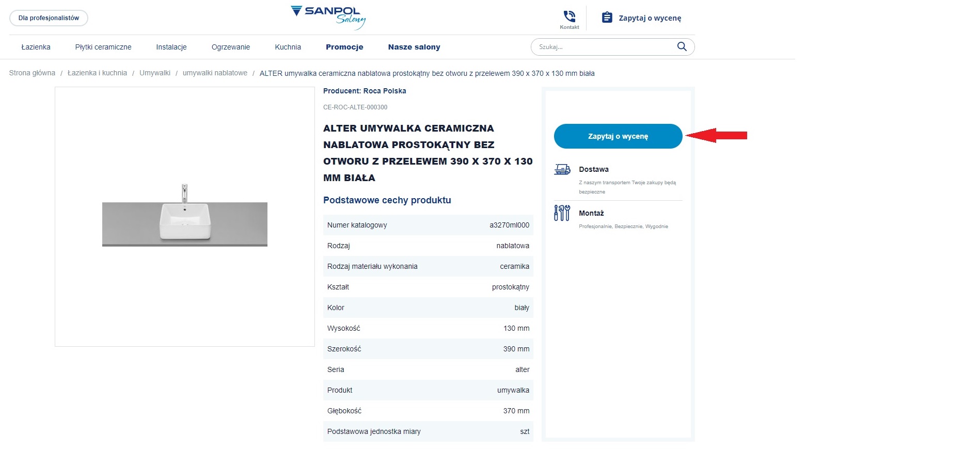Click the search magnifier icon
This screenshot has width=980, height=452.
[x=682, y=46]
